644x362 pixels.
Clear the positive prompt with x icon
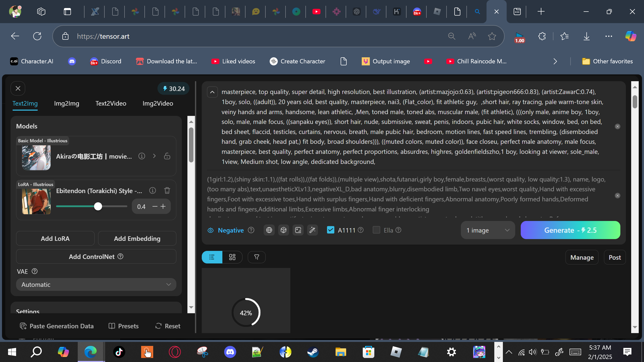pos(617,126)
